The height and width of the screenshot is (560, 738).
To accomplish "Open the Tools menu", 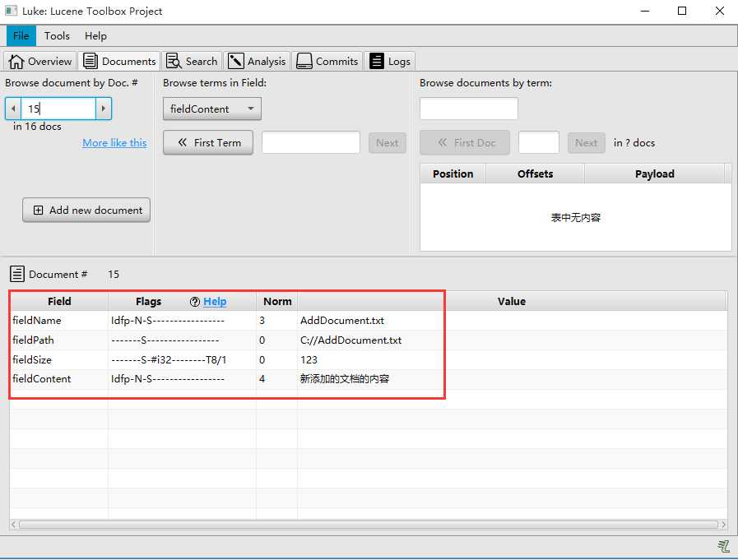I will pos(57,35).
